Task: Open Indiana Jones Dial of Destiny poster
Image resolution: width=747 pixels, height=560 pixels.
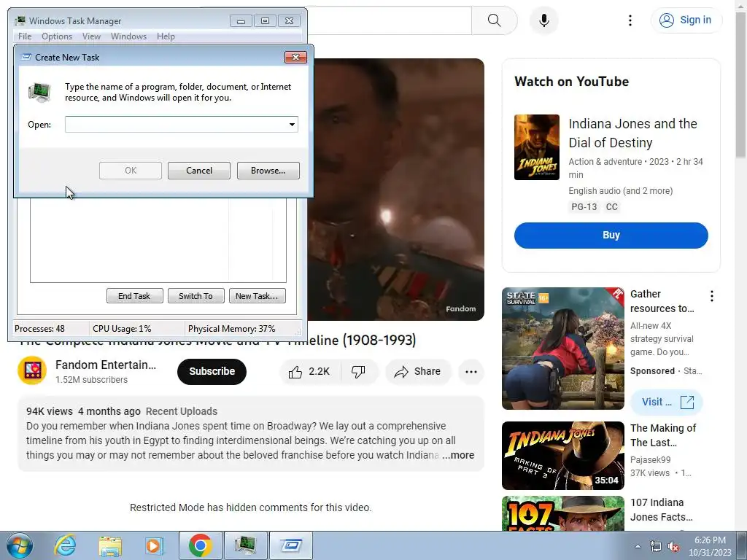Action: tap(536, 147)
